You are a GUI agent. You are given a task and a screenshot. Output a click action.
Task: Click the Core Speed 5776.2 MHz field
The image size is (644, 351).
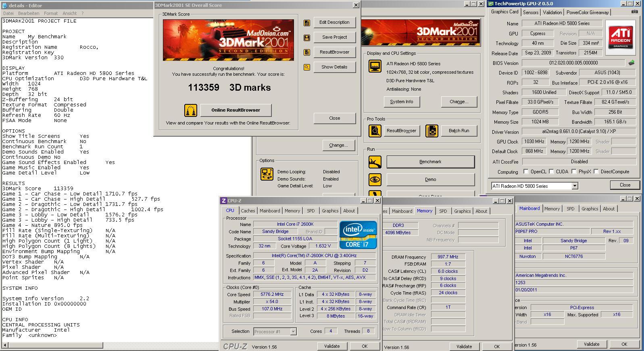coord(272,295)
